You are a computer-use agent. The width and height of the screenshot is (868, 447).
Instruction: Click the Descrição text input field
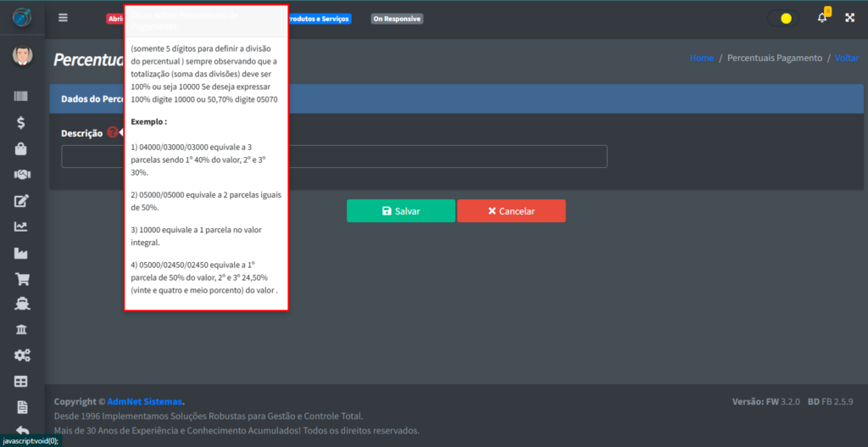point(449,157)
